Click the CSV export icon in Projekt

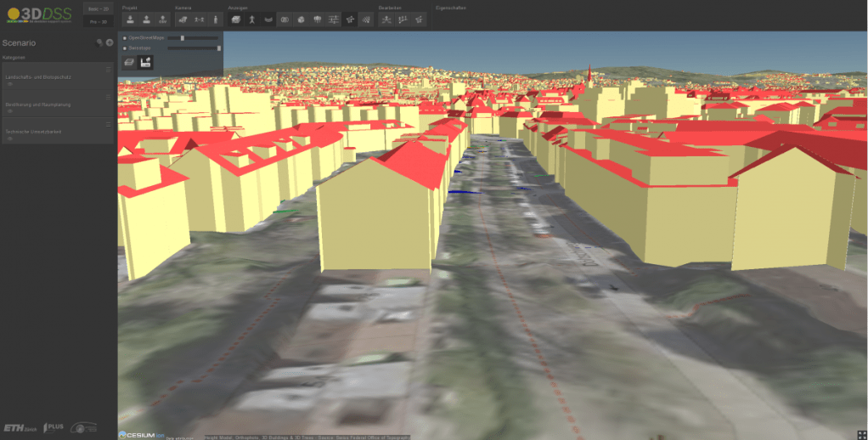(162, 20)
